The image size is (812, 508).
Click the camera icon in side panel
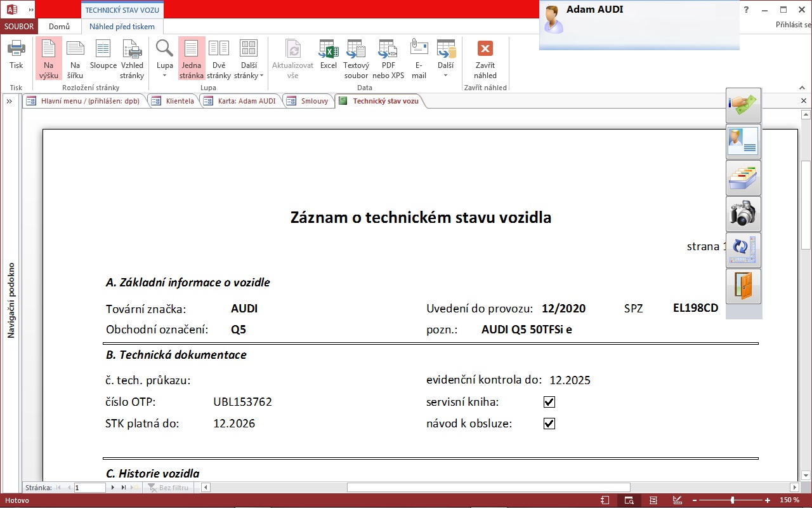[743, 214]
